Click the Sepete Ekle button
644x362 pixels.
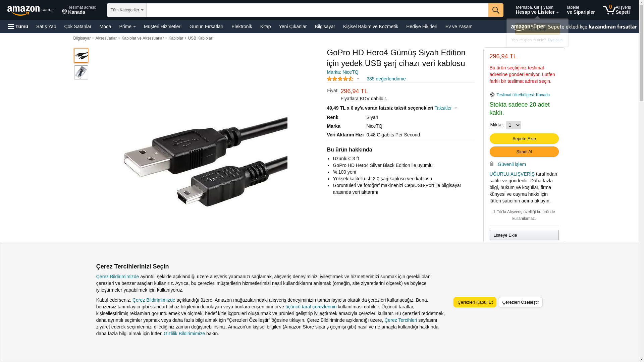[x=524, y=139]
